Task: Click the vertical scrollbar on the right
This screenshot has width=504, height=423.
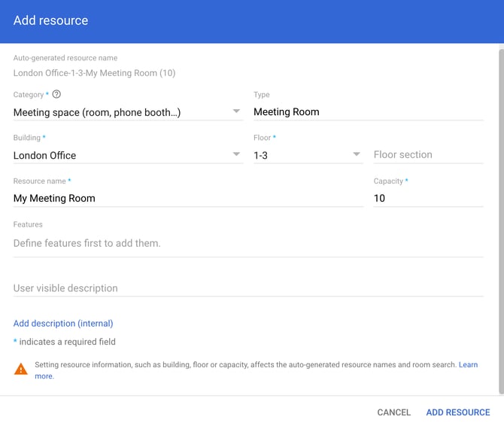Action: [x=501, y=218]
